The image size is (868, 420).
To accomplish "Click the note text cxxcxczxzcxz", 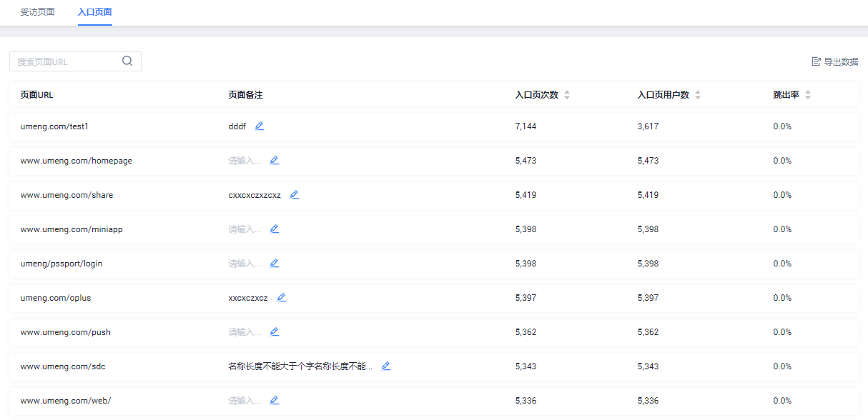I will point(255,195).
